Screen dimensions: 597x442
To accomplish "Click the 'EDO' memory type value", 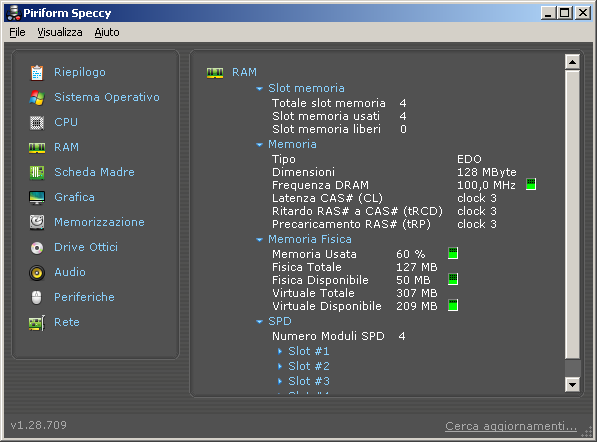I will pyautogui.click(x=469, y=159).
